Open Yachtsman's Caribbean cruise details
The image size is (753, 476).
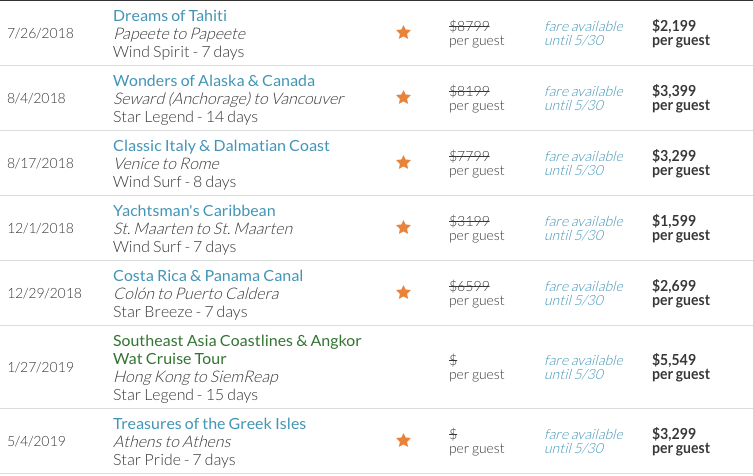point(194,210)
